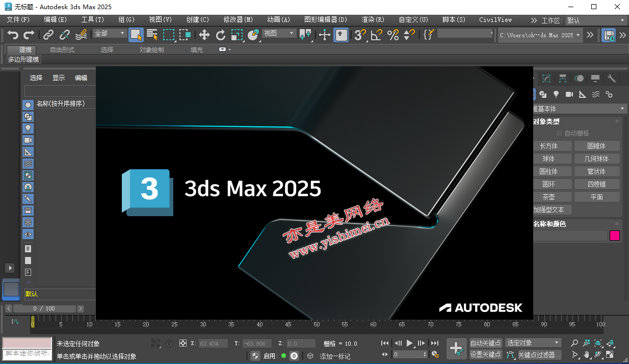Click Play Animation button
The width and height of the screenshot is (629, 364).
[x=410, y=343]
